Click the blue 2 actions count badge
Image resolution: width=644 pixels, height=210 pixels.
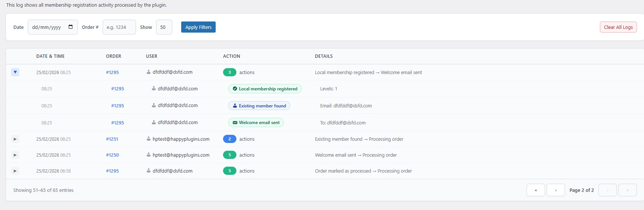pos(229,139)
